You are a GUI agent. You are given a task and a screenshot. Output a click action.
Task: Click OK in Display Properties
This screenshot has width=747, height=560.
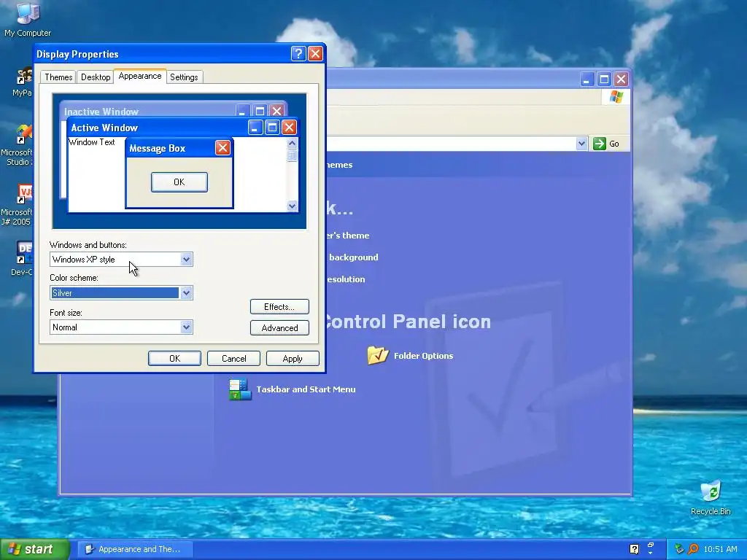(174, 358)
